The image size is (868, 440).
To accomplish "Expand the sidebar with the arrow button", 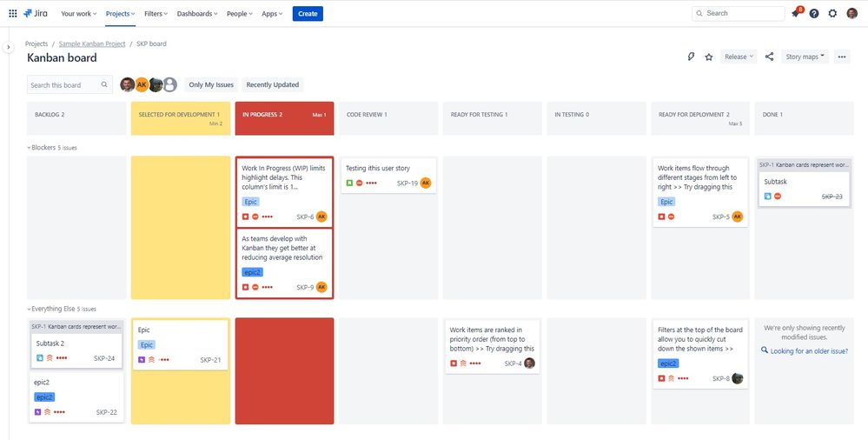I will click(9, 47).
